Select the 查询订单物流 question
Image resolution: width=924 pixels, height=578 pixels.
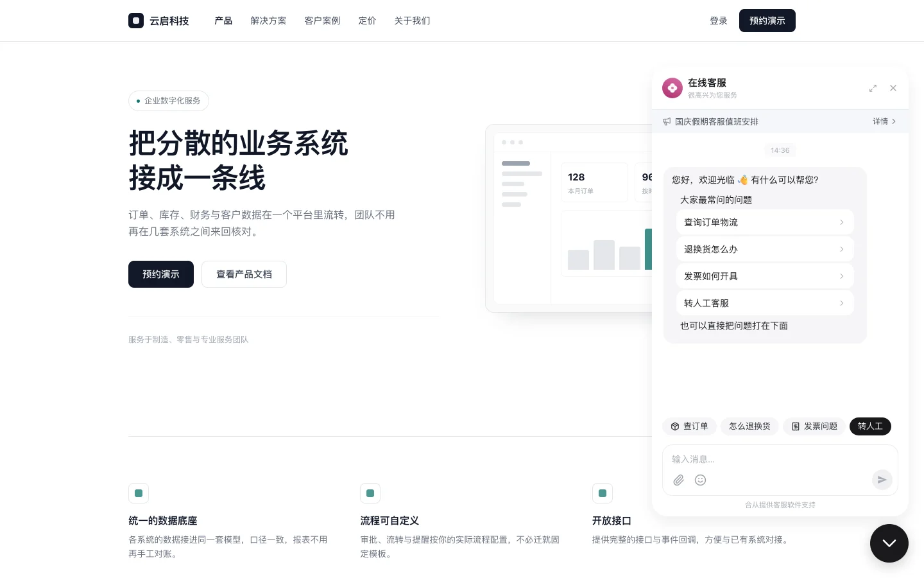click(765, 222)
